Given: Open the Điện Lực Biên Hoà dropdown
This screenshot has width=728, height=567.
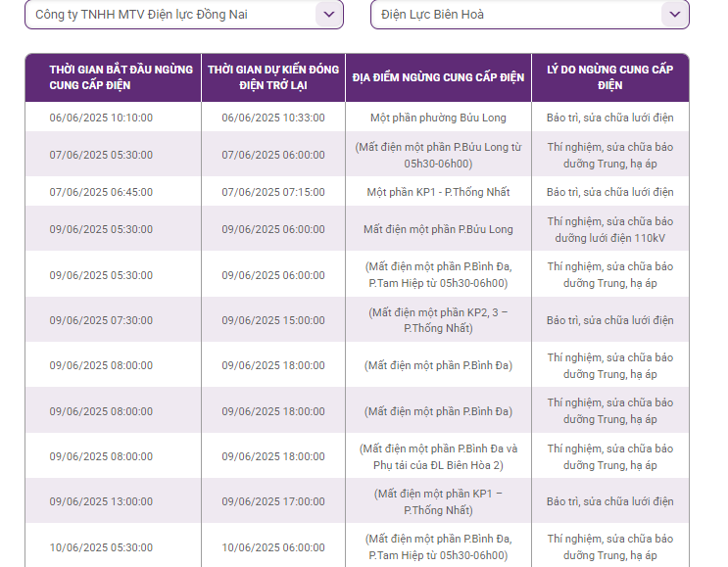Looking at the screenshot, I should [530, 15].
